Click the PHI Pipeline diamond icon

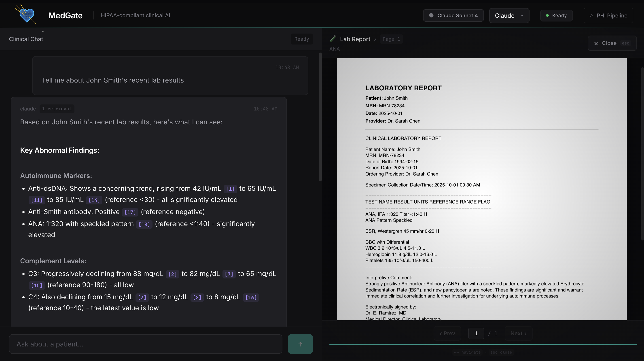pos(591,15)
